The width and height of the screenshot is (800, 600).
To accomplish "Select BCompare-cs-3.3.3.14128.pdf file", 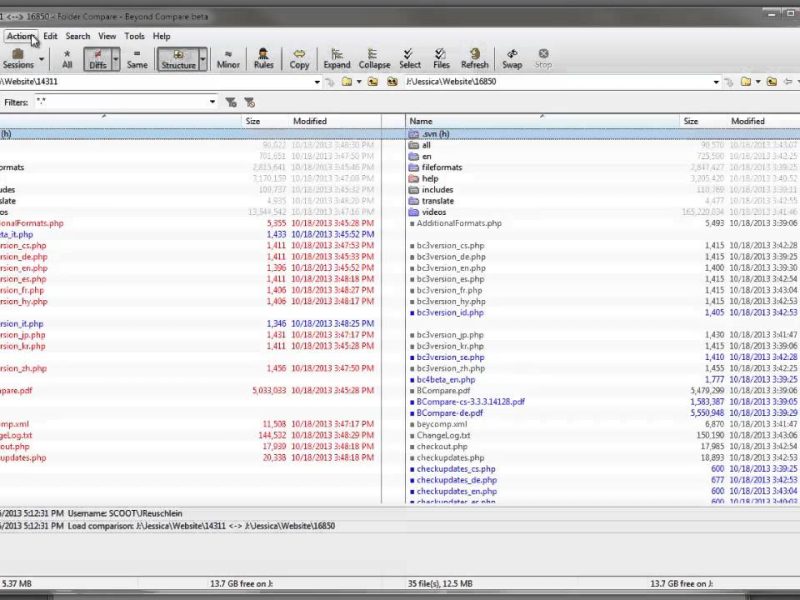I will tap(470, 402).
